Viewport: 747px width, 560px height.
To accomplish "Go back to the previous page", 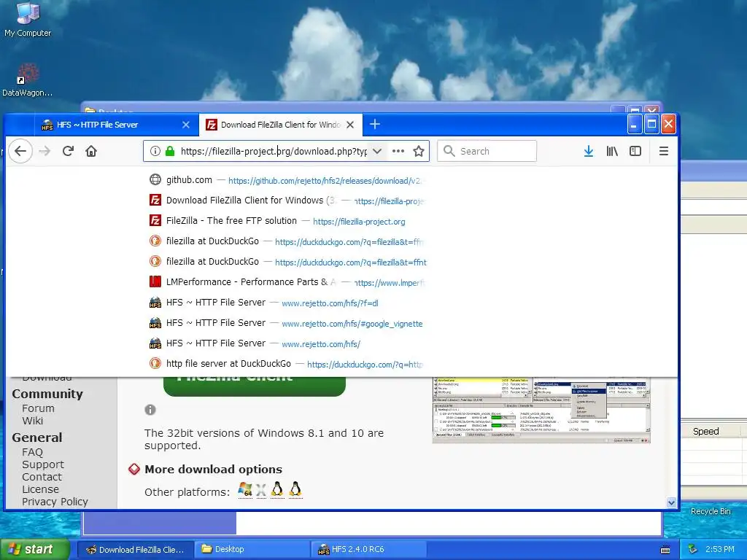I will 20,151.
